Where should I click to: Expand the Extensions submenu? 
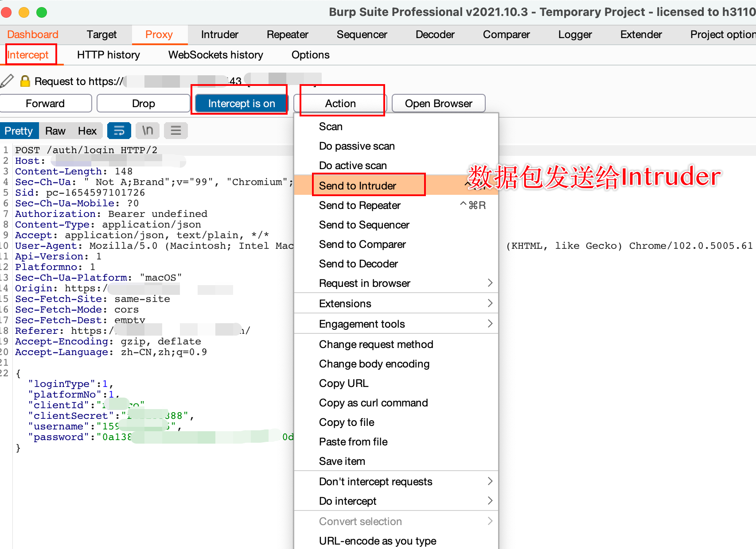pyautogui.click(x=396, y=304)
